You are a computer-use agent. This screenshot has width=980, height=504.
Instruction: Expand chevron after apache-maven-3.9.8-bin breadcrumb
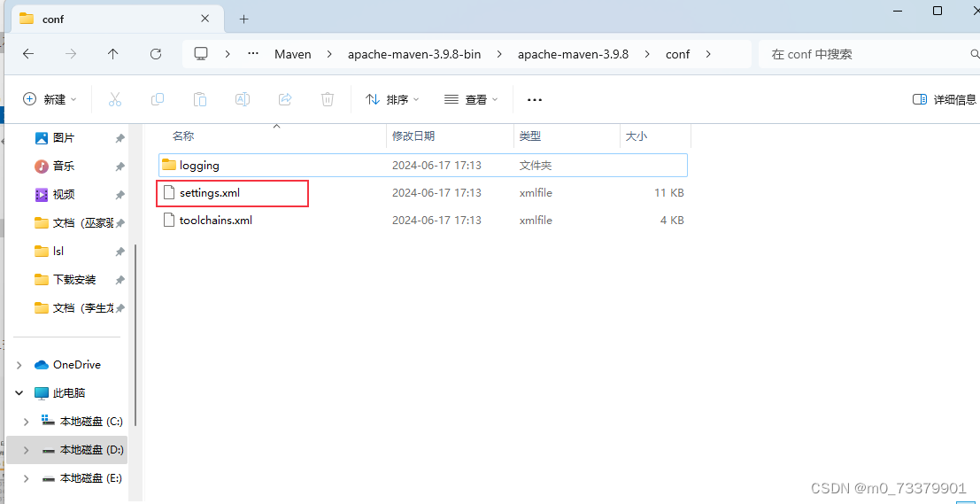(x=499, y=54)
